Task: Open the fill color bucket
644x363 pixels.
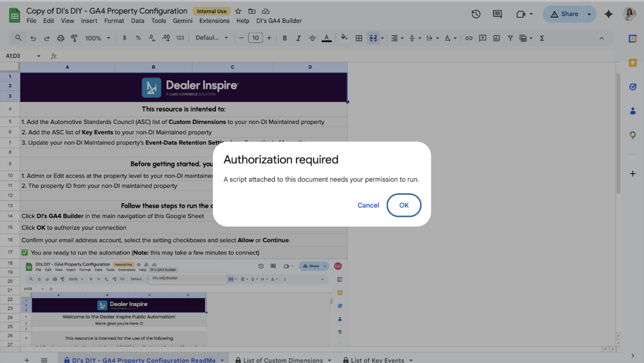Action: pos(344,38)
